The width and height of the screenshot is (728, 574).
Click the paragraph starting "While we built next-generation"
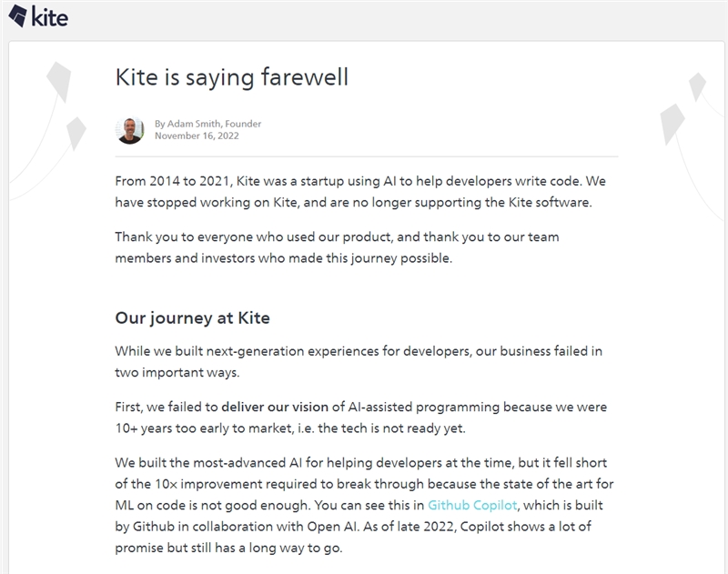click(x=359, y=361)
